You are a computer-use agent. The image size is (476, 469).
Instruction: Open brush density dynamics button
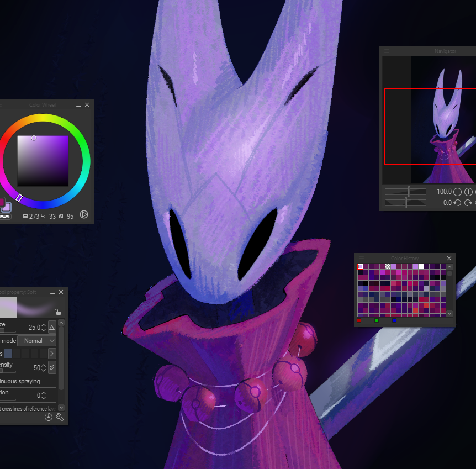click(x=52, y=367)
